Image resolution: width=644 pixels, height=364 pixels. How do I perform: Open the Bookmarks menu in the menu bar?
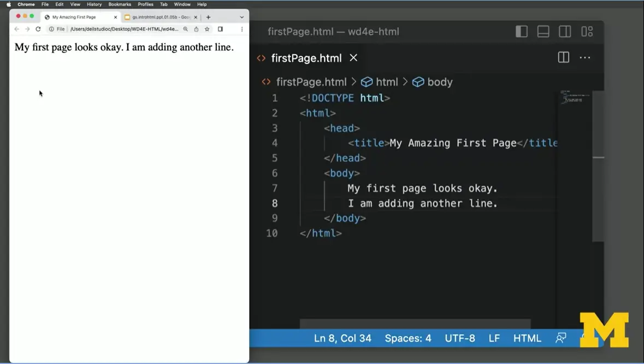(120, 4)
